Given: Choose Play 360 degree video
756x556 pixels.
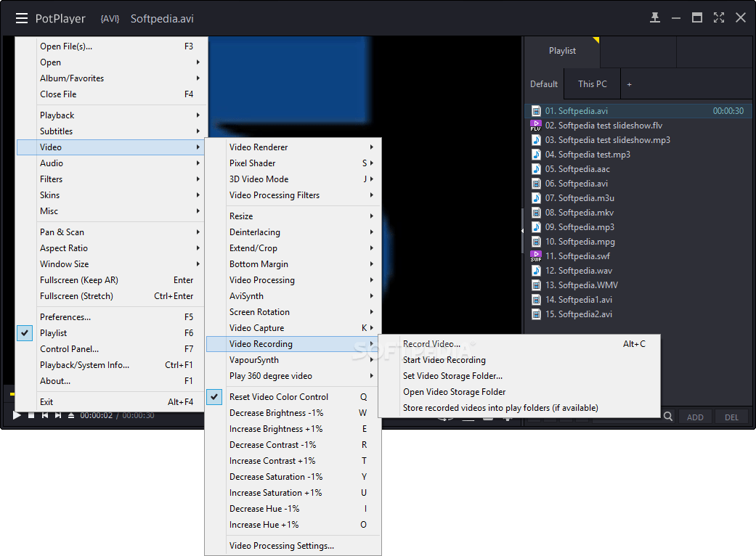Looking at the screenshot, I should (x=293, y=376).
